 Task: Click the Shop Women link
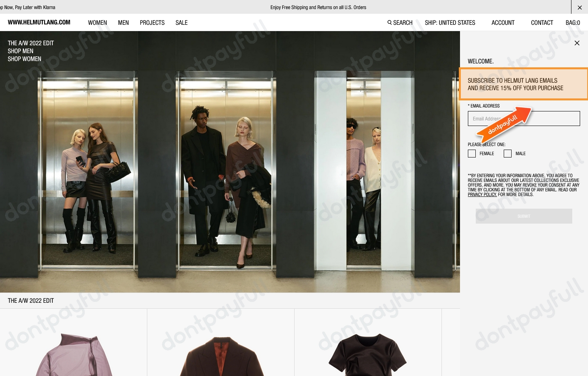24,59
